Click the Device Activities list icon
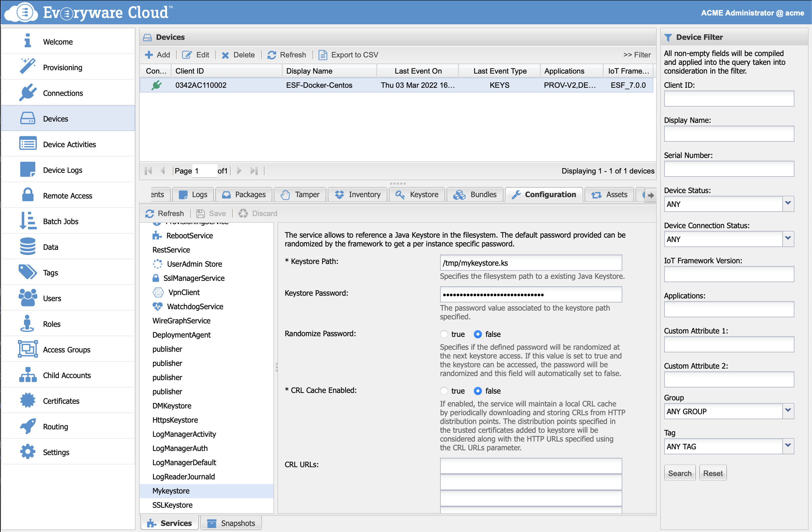This screenshot has height=532, width=812. (28, 144)
